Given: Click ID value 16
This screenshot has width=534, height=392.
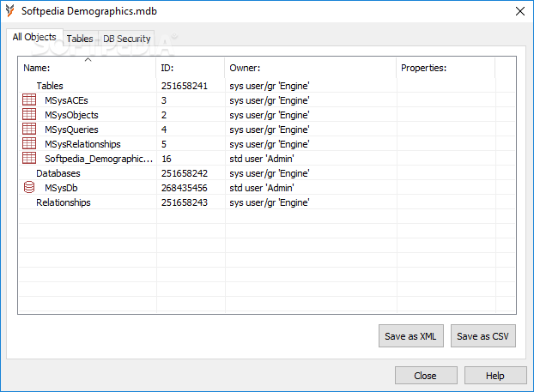Looking at the screenshot, I should click(x=167, y=159).
